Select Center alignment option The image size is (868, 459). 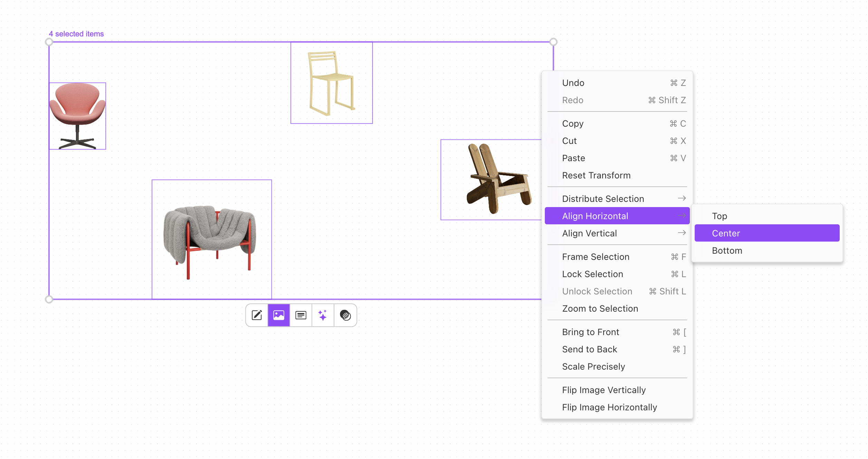pos(767,233)
